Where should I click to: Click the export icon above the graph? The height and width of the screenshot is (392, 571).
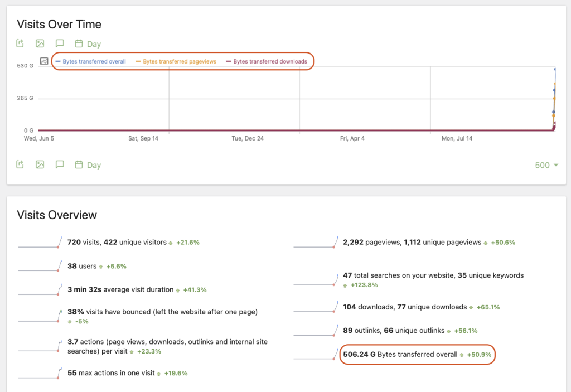pos(20,43)
